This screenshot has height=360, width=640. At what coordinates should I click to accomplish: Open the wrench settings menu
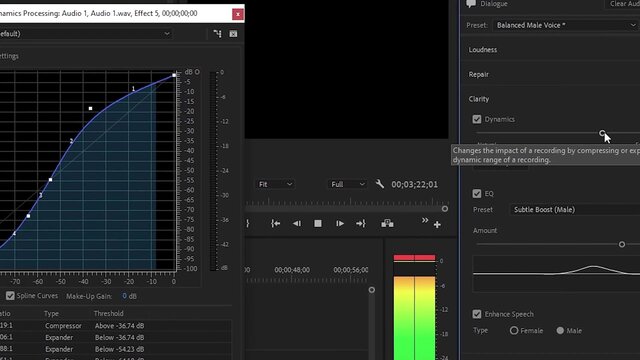click(x=380, y=184)
